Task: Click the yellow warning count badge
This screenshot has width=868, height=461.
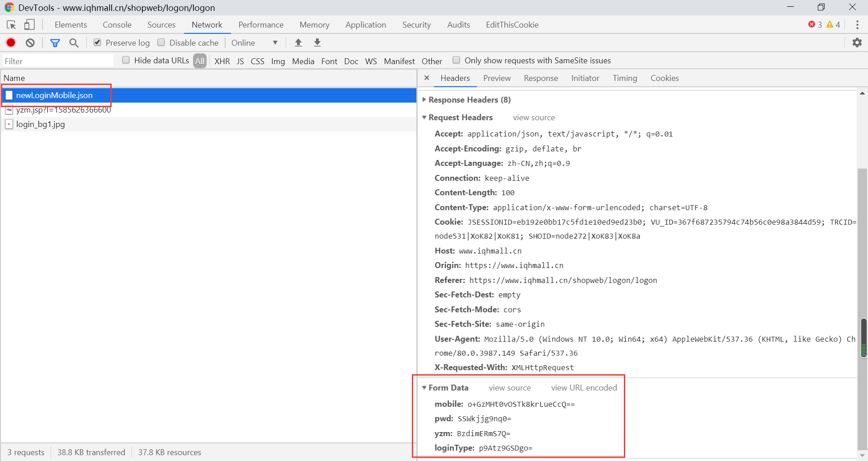Action: click(833, 24)
